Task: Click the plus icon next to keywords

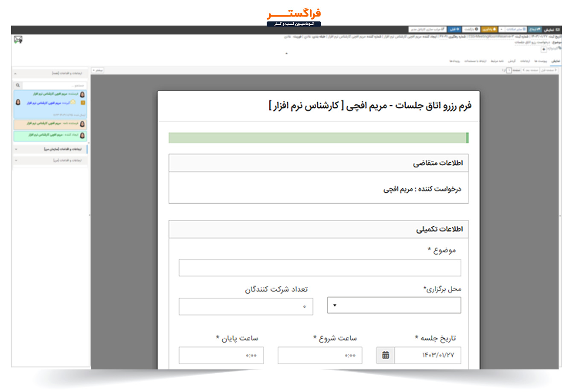Action: [544, 49]
